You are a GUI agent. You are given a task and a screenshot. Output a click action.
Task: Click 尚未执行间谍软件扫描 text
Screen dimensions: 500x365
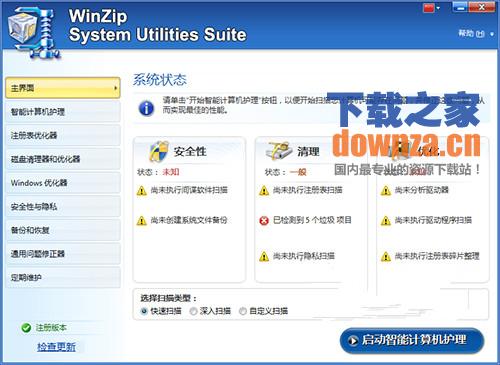pyautogui.click(x=189, y=190)
